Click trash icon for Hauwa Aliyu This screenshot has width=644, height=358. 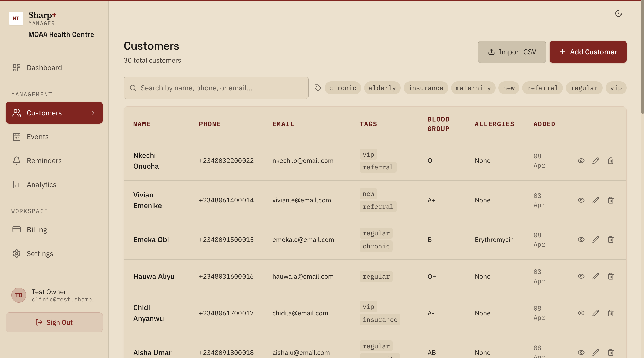[611, 276]
